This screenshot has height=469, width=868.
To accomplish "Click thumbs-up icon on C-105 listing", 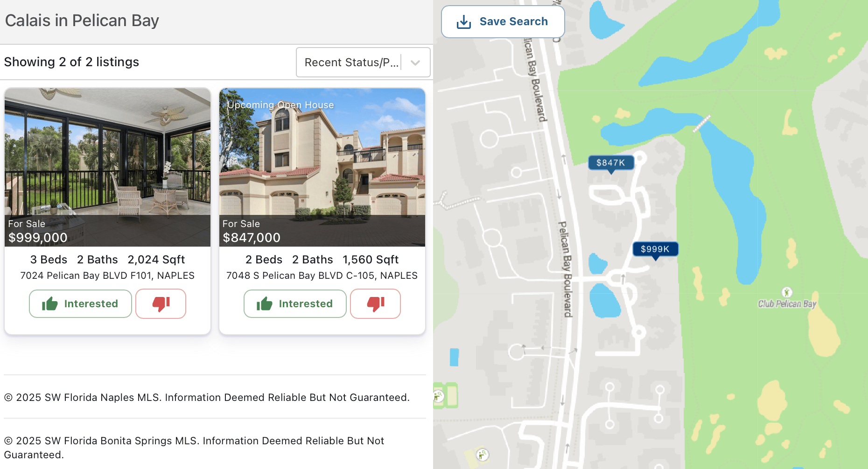I will coord(265,304).
